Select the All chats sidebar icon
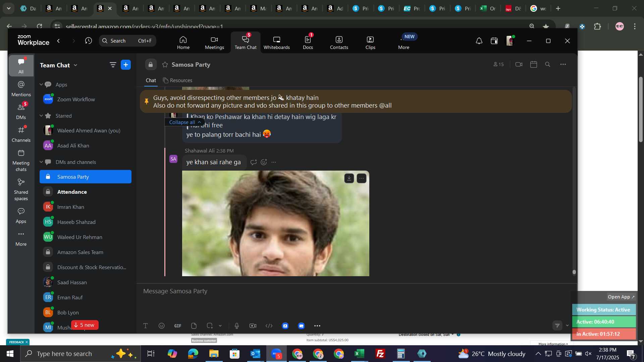The image size is (644, 362). click(x=21, y=66)
